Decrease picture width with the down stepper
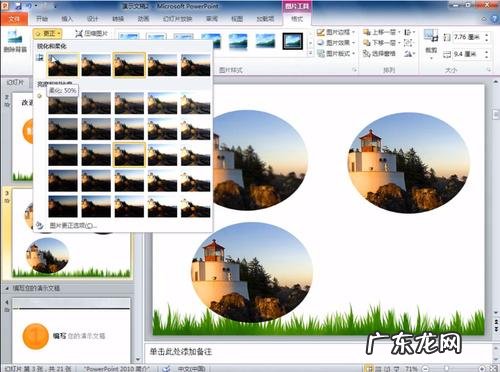This screenshot has height=372, width=500. coord(487,57)
